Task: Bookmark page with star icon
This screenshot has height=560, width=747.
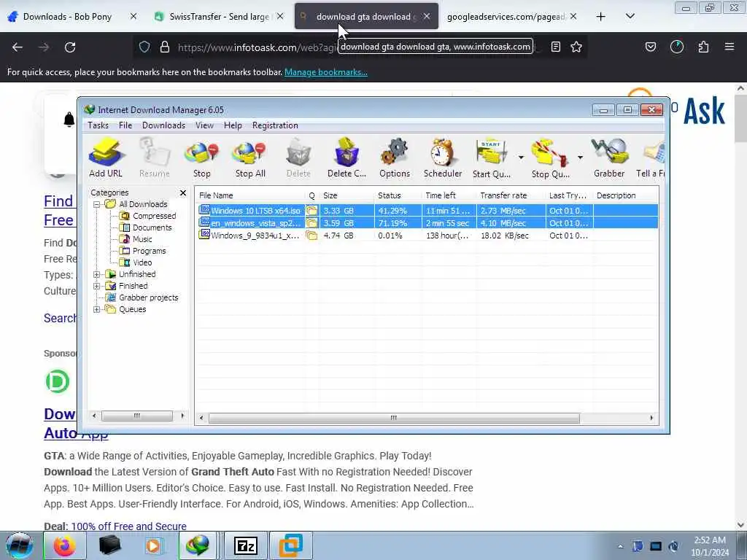Action: [x=576, y=47]
